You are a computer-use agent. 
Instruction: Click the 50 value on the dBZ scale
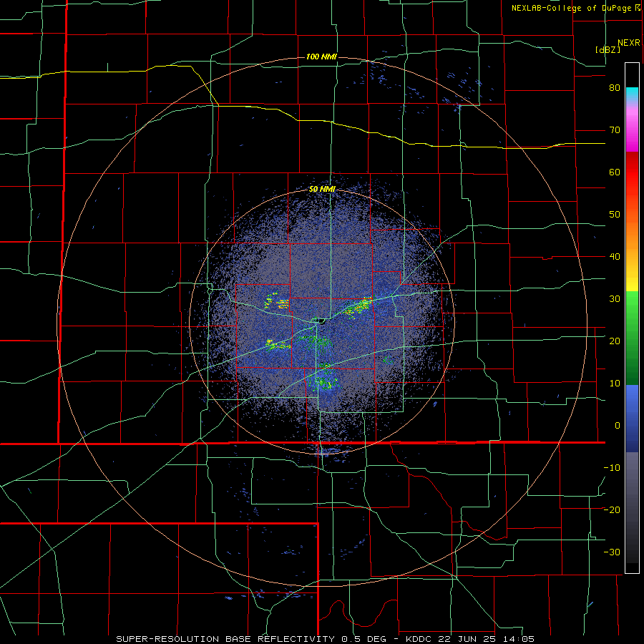coord(615,215)
